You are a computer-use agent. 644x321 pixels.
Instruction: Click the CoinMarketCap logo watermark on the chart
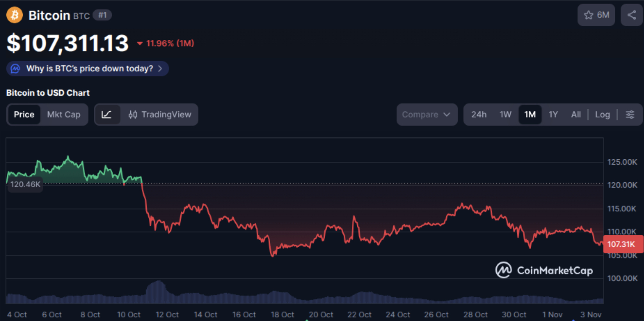[x=545, y=270]
